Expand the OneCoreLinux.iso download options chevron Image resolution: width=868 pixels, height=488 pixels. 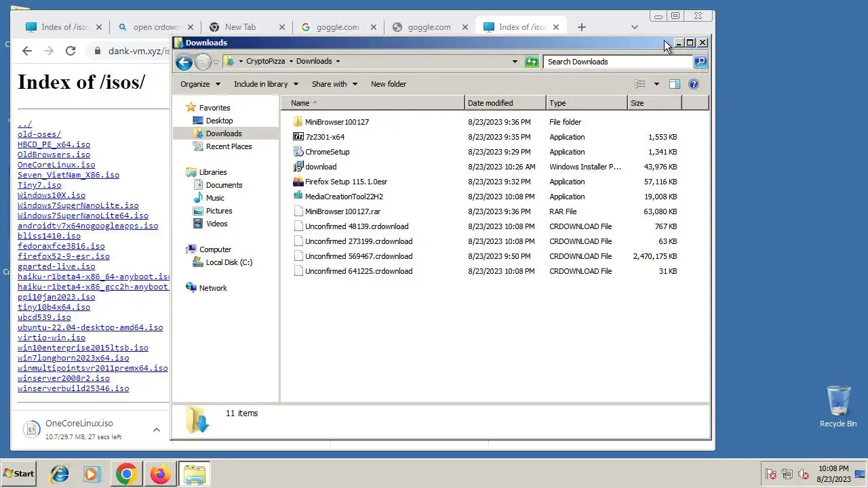click(156, 430)
